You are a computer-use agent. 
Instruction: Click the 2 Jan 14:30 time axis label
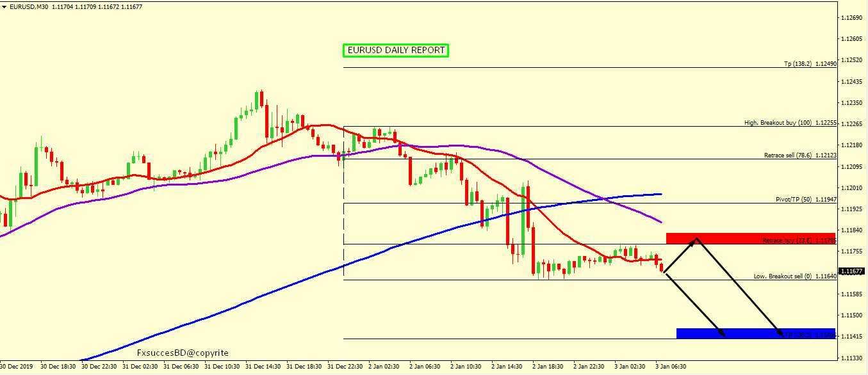[x=506, y=367]
